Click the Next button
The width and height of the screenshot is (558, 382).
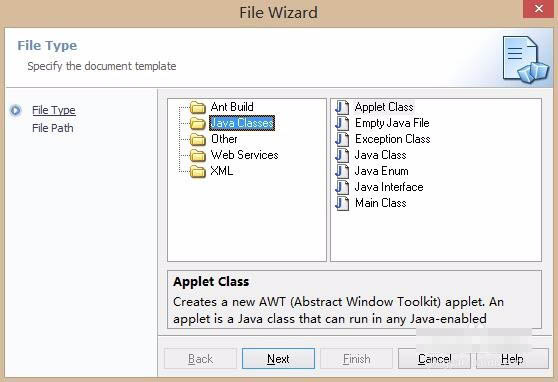coord(278,359)
